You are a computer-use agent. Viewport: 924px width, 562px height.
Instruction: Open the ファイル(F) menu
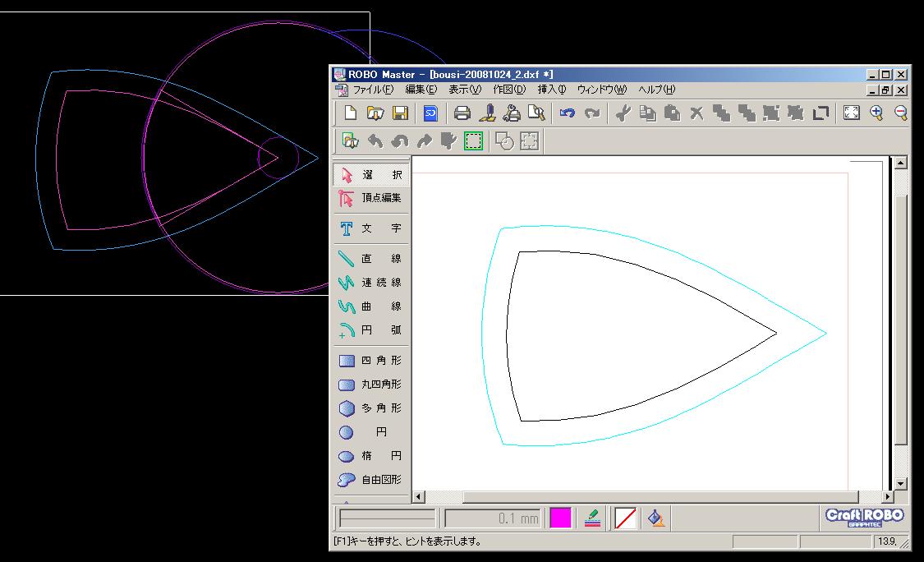373,90
